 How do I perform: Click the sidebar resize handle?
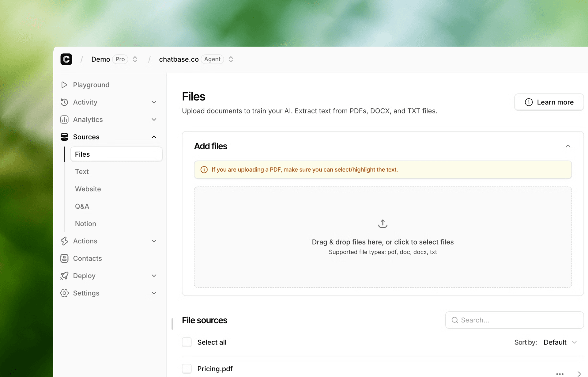click(172, 324)
